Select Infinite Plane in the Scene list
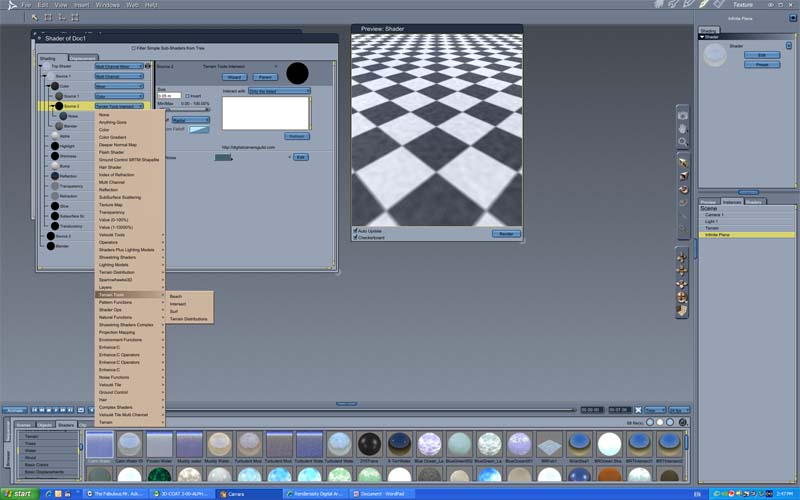This screenshot has height=500, width=800. tap(719, 234)
